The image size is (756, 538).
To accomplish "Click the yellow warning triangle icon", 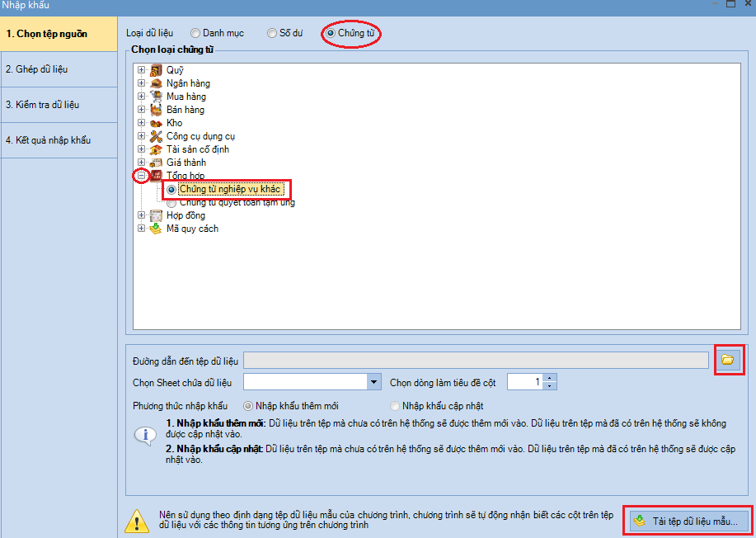I will pyautogui.click(x=137, y=521).
